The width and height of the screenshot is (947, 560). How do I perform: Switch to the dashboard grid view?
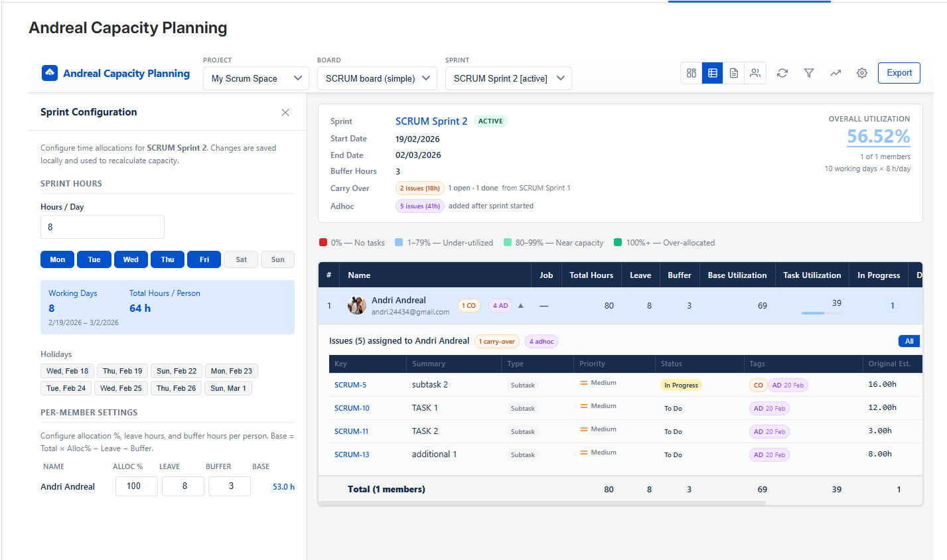(691, 72)
